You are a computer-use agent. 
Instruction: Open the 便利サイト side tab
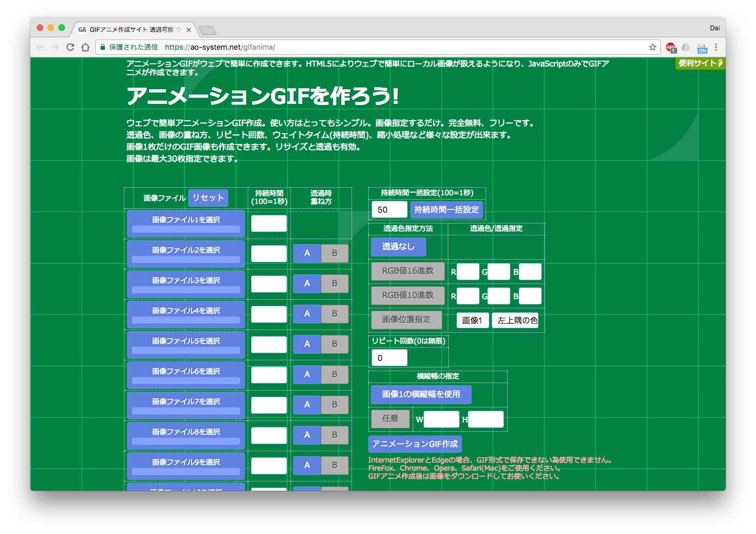click(700, 63)
